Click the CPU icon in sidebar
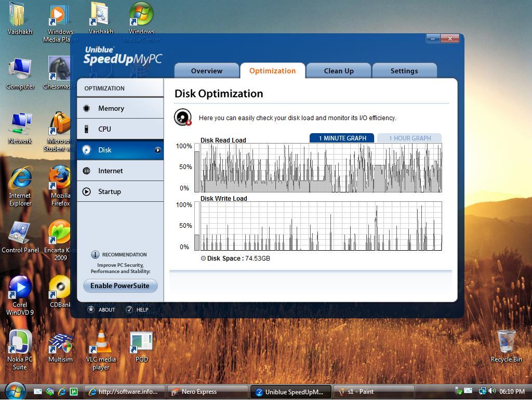Viewport: 532px width, 400px height. point(87,129)
